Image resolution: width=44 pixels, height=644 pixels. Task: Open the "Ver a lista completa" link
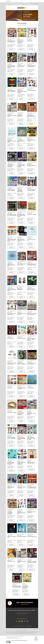22,25
